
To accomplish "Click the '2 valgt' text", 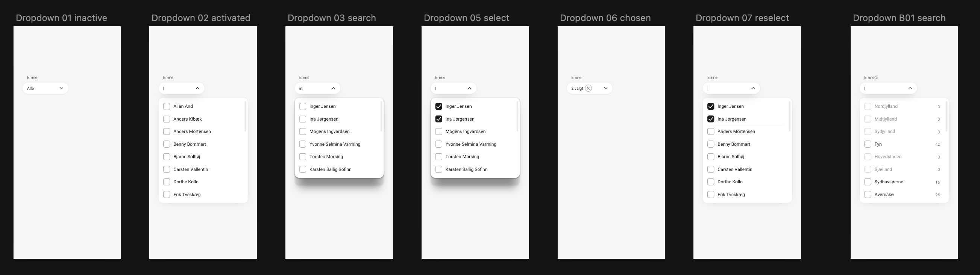I will point(577,89).
